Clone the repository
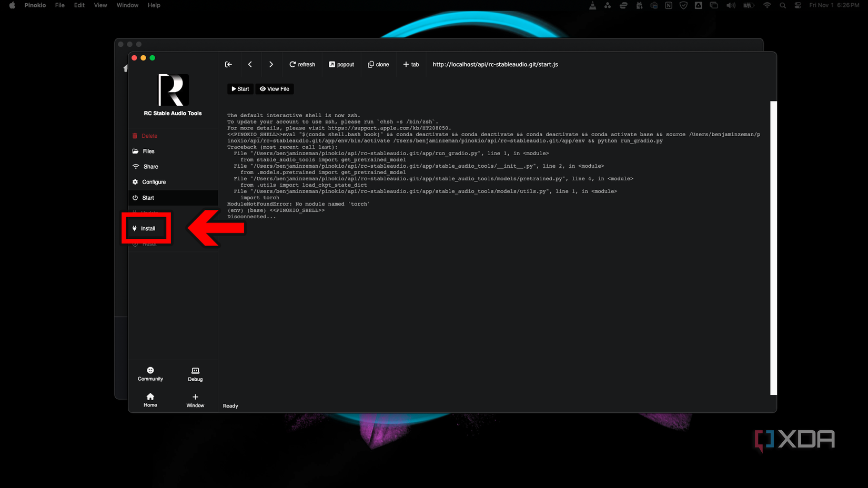Viewport: 868px width, 488px height. 378,64
